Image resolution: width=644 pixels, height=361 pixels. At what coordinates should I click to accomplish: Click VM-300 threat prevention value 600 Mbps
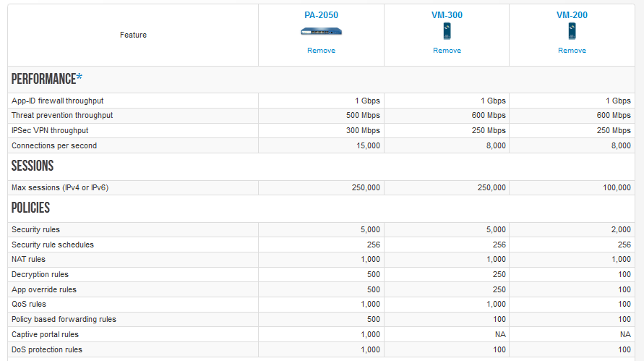(x=489, y=116)
